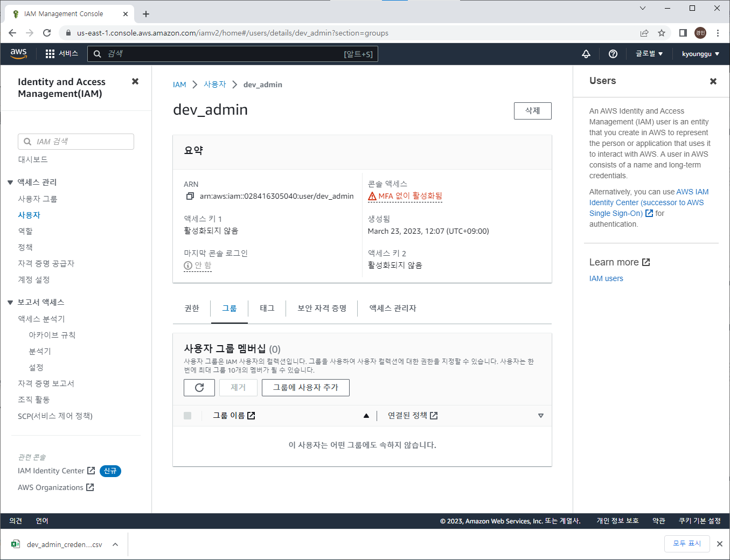Open 역할 in the sidebar

coord(25,231)
